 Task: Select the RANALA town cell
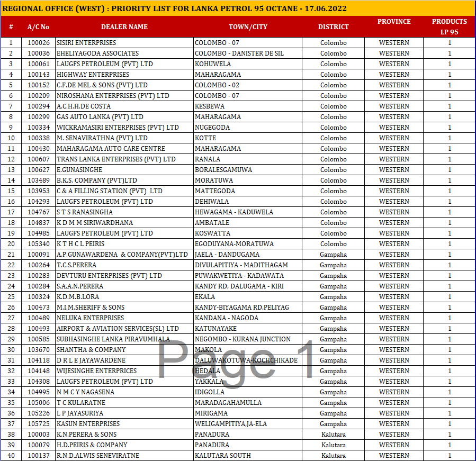(x=248, y=159)
